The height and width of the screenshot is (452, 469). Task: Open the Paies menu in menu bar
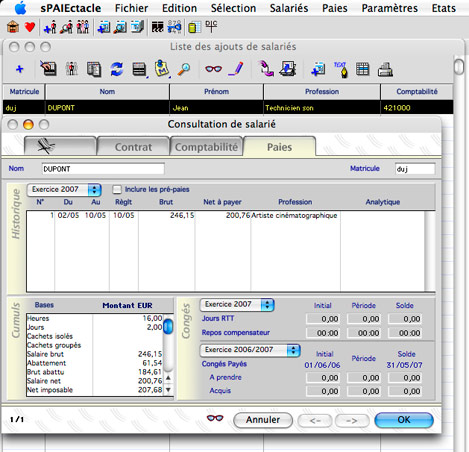(335, 8)
